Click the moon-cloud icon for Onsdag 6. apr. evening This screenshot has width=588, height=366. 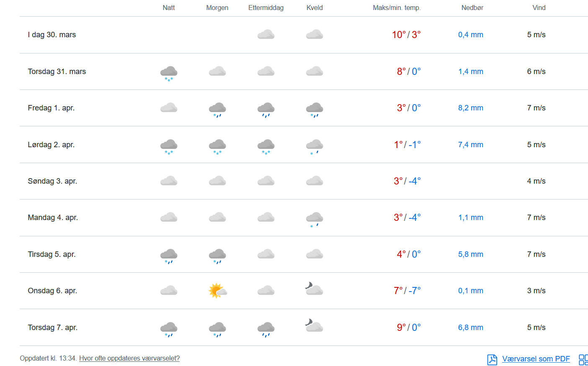coord(314,289)
